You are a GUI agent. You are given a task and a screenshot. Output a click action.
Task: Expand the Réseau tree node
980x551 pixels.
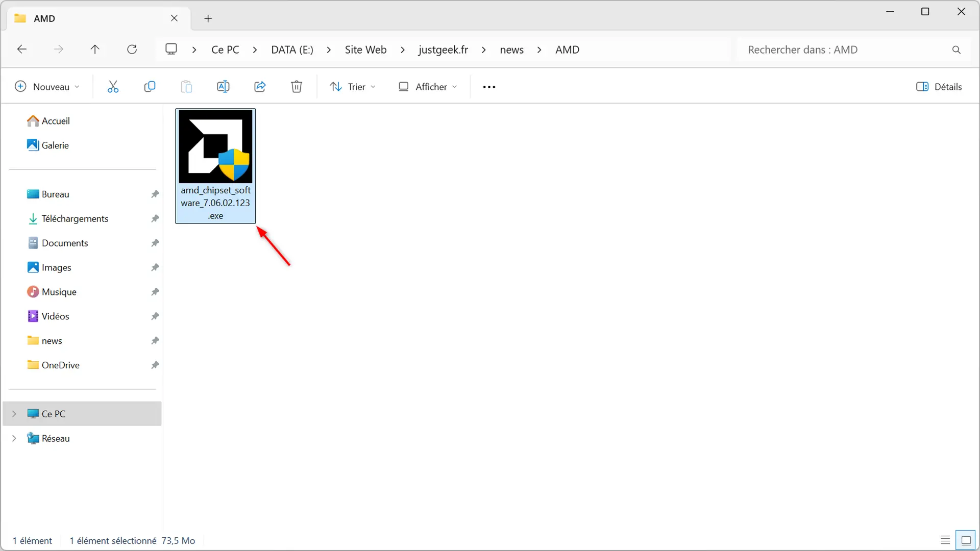(14, 438)
